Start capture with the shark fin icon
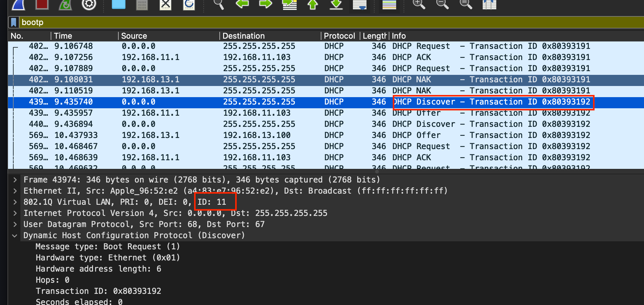Viewport: 644px width, 305px height. coord(18,4)
